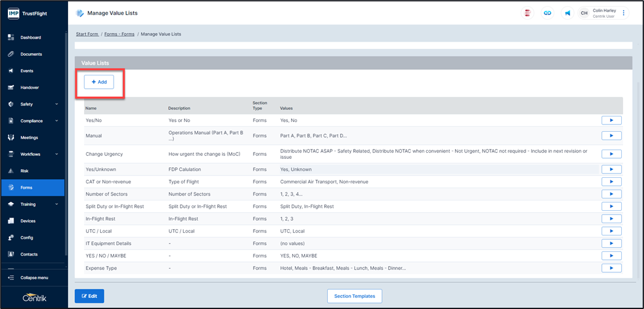Viewport: 644px width, 309px height.
Task: Open the megaphone announcements icon
Action: coord(567,13)
